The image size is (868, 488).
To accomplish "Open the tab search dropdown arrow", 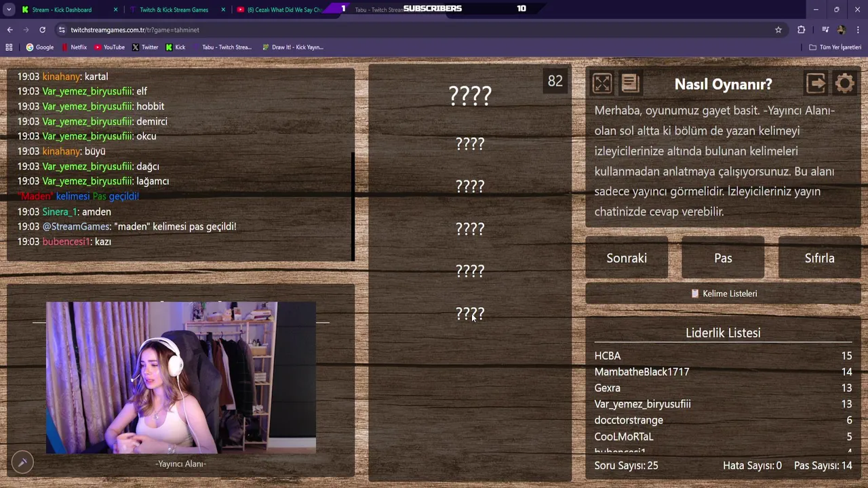I will pos(9,9).
